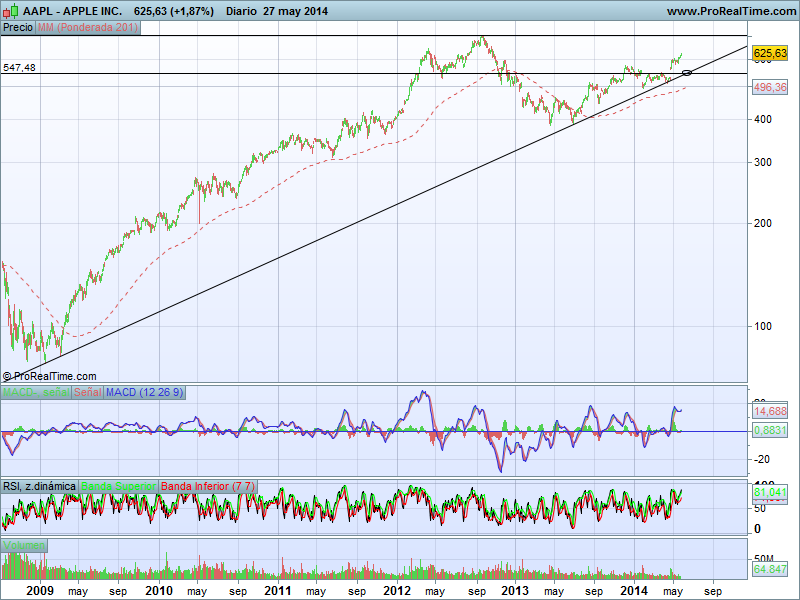
Task: Click the 2014 label on time axis
Action: point(634,591)
